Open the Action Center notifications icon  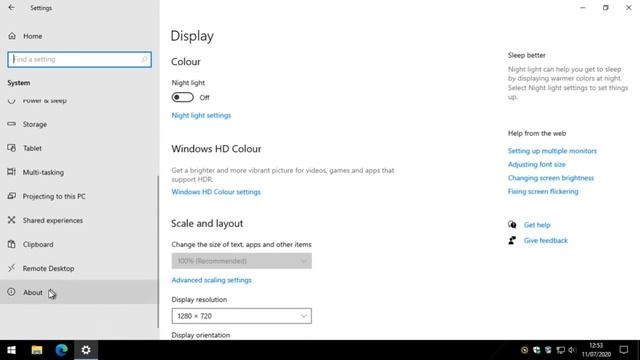coord(624,350)
